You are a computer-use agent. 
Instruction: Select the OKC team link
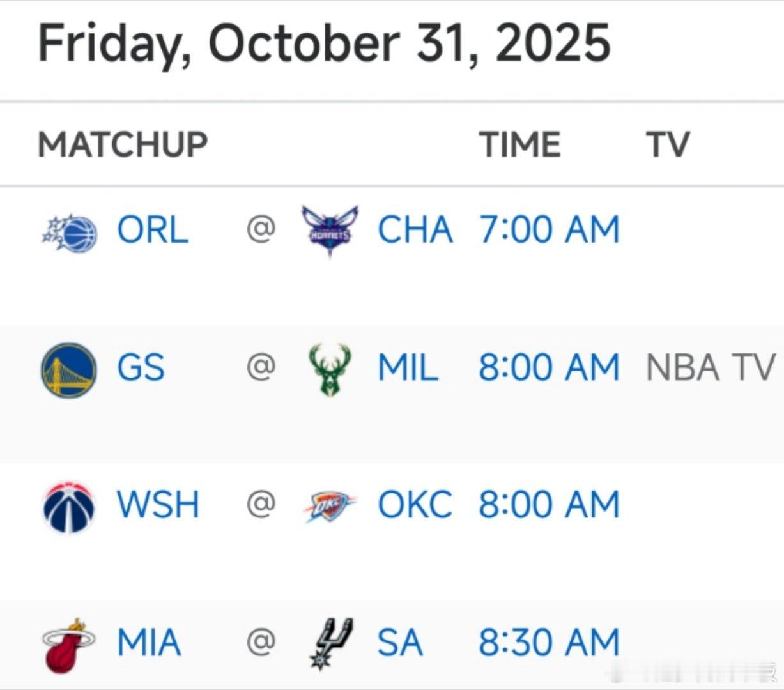(x=415, y=505)
